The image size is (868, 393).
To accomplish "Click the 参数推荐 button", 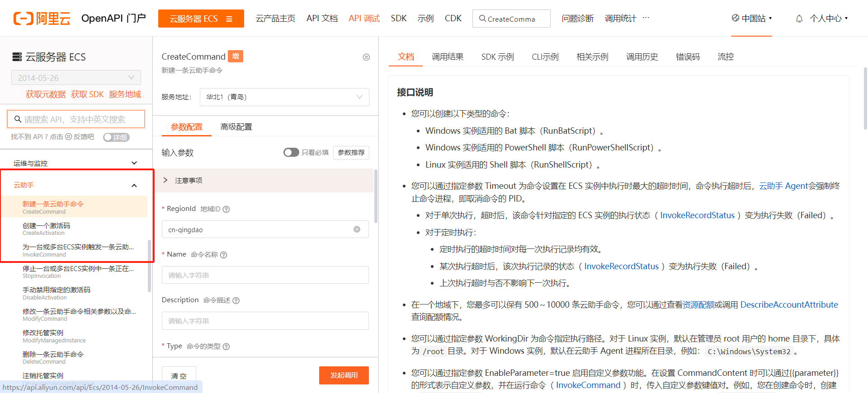I will coord(351,153).
